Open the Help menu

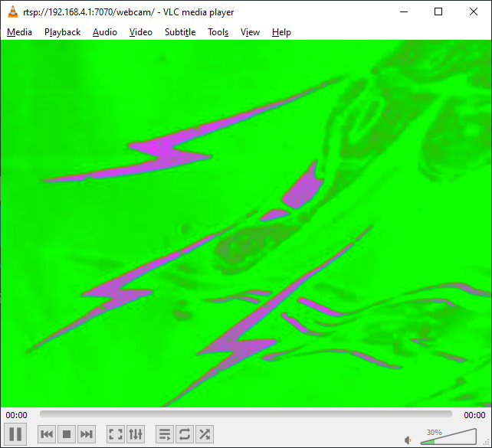tap(281, 32)
